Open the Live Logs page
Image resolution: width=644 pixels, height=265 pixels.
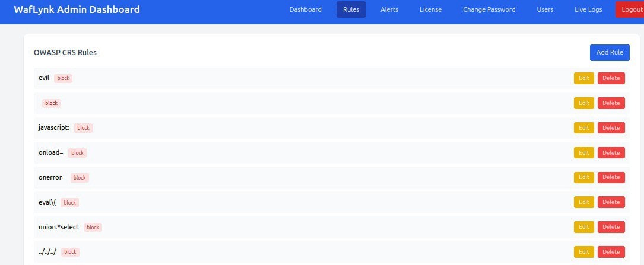pos(588,9)
